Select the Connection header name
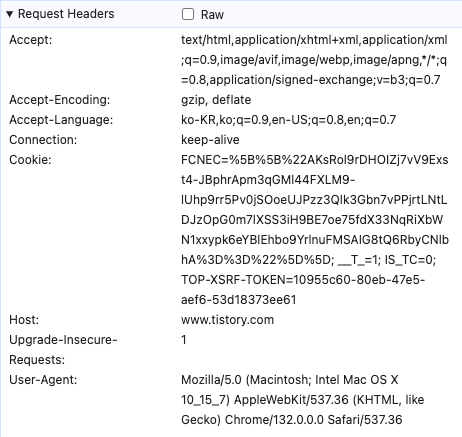Viewport: 462px width, 437px height. point(43,140)
